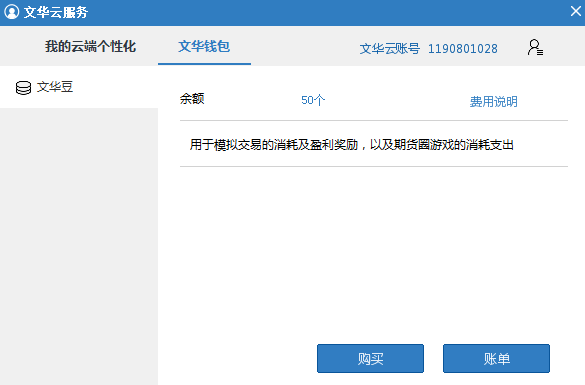Click the 用于模拟交易的消耗 description text
Viewport: 585px width, 385px height.
351,144
